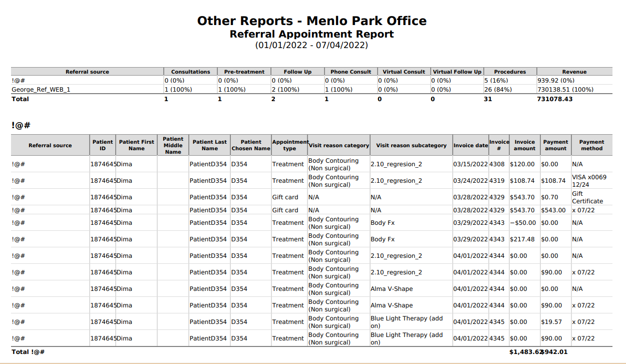This screenshot has width=626, height=364.
Task: Click invoice number 4319
Action: (497, 181)
